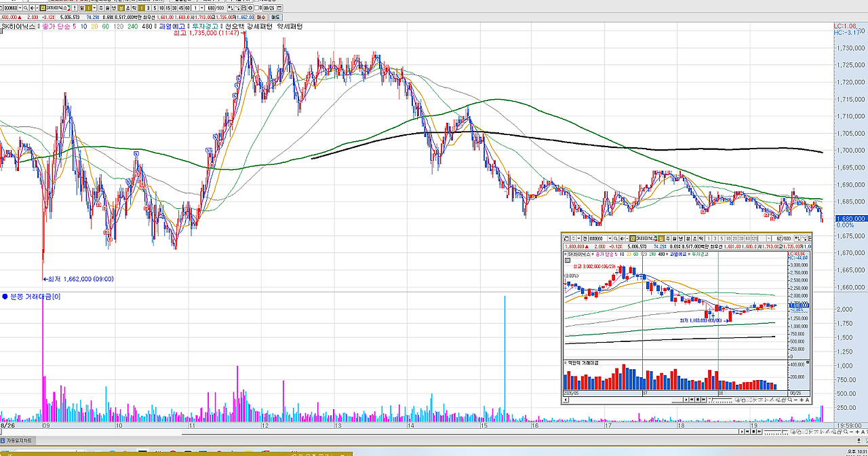Click SK하이닉스 label in chart legend
Image resolution: width=868 pixels, height=456 pixels.
(18, 26)
